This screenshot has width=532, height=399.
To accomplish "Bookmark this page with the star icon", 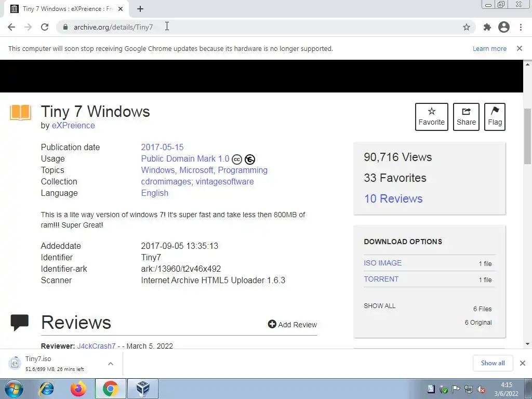I will tap(467, 27).
